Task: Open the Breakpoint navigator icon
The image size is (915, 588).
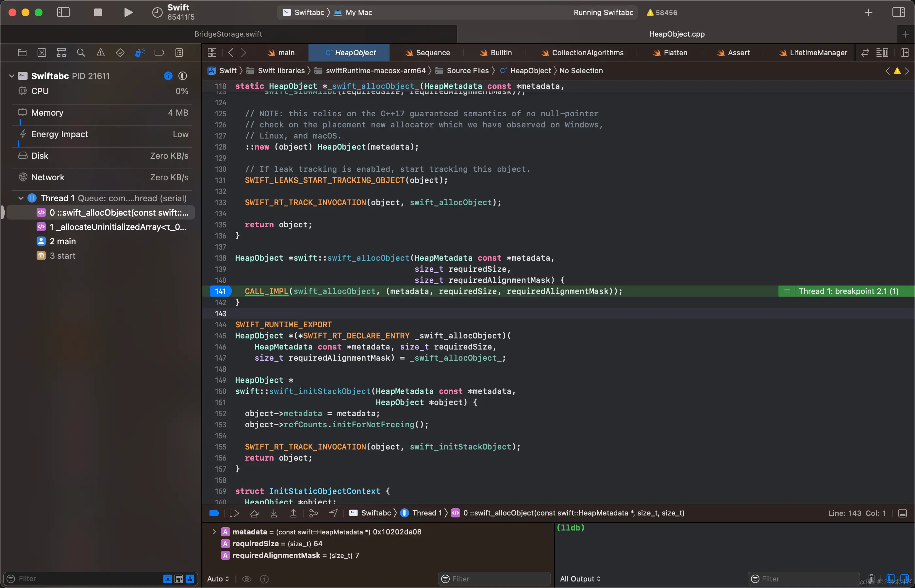Action: [x=159, y=53]
